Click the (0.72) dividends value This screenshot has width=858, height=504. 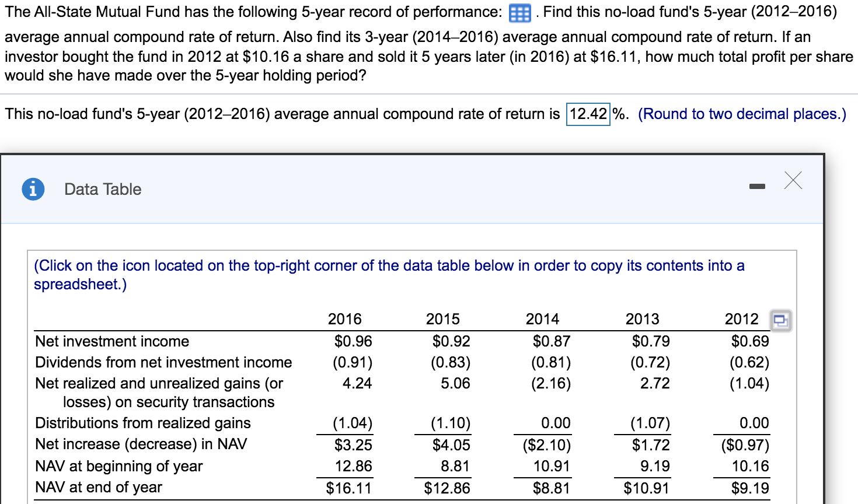point(650,362)
